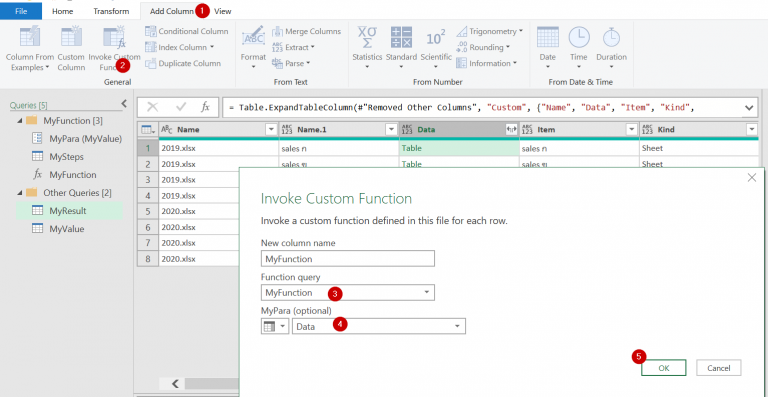Select row number 5
Image resolution: width=768 pixels, height=397 pixels.
pyautogui.click(x=148, y=211)
